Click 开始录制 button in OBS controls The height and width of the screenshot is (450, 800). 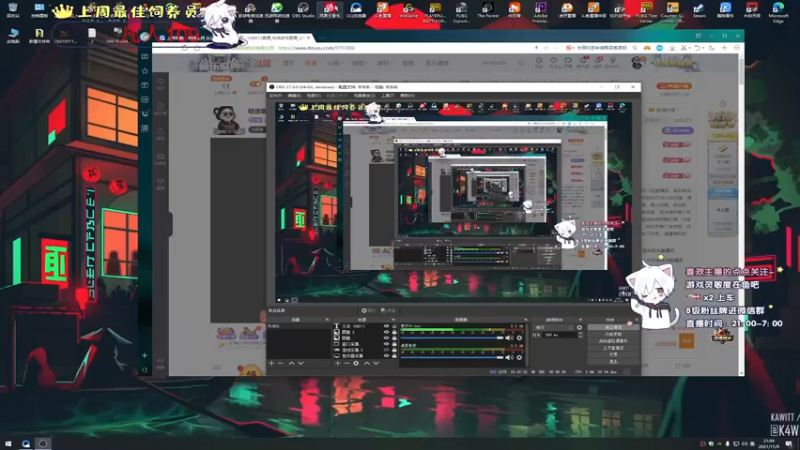coord(614,334)
